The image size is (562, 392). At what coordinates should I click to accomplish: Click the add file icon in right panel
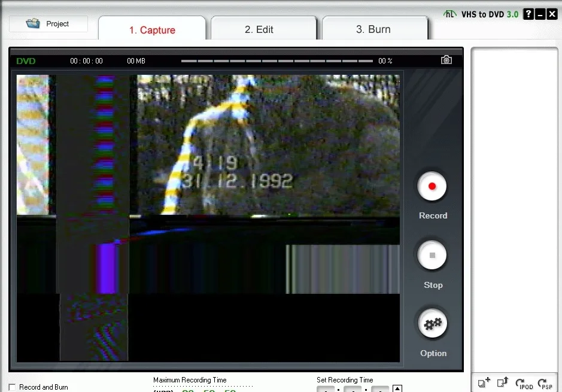pyautogui.click(x=484, y=382)
